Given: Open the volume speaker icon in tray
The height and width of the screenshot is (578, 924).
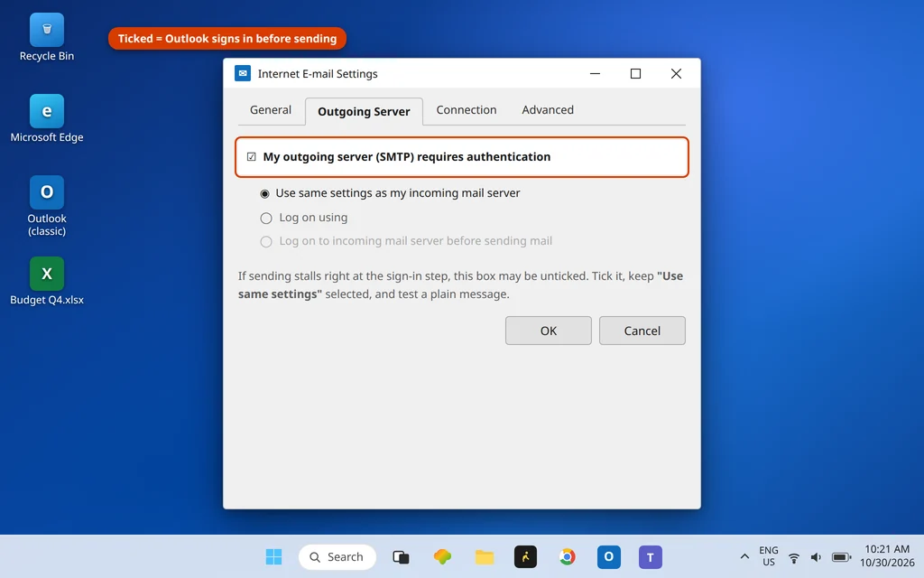Looking at the screenshot, I should pos(816,556).
